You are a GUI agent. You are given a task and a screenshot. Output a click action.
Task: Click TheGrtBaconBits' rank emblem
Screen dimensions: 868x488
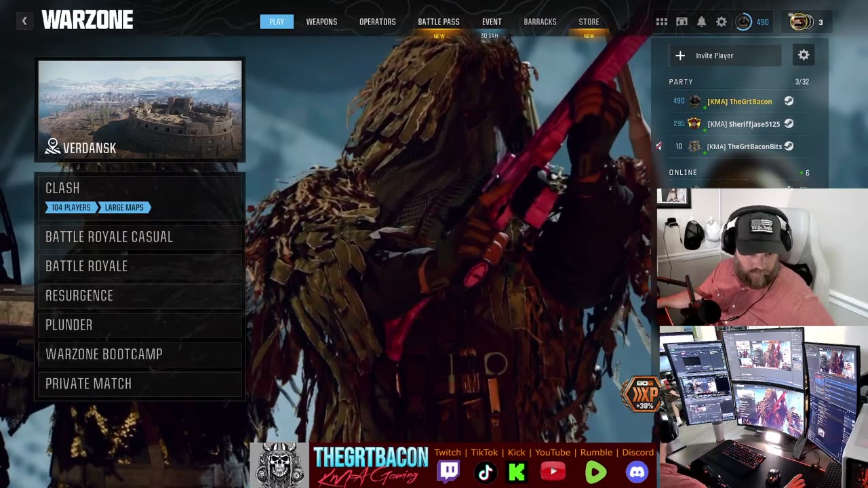coord(694,146)
